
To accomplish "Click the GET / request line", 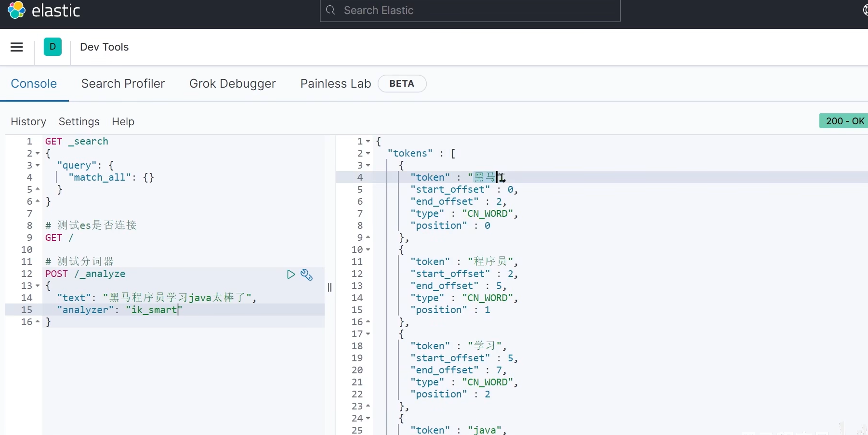I will [x=59, y=238].
